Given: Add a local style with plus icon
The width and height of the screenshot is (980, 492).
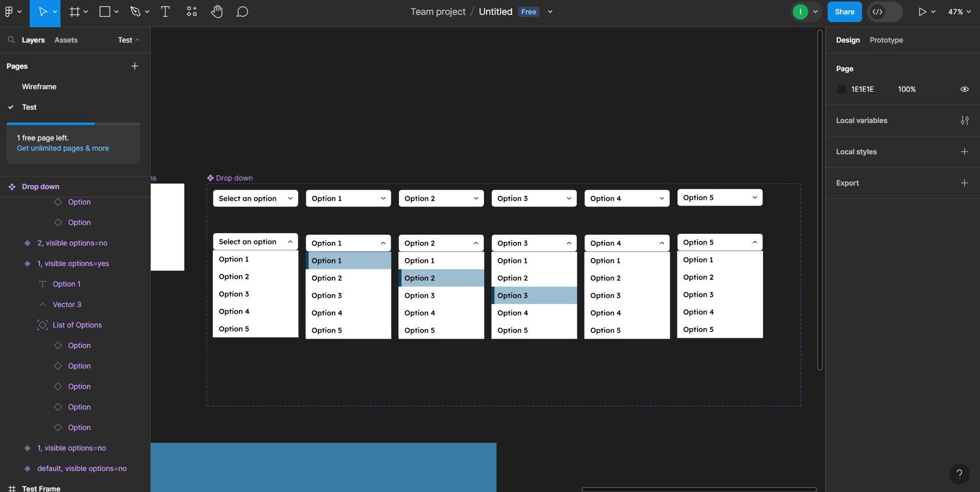Looking at the screenshot, I should coord(965,152).
